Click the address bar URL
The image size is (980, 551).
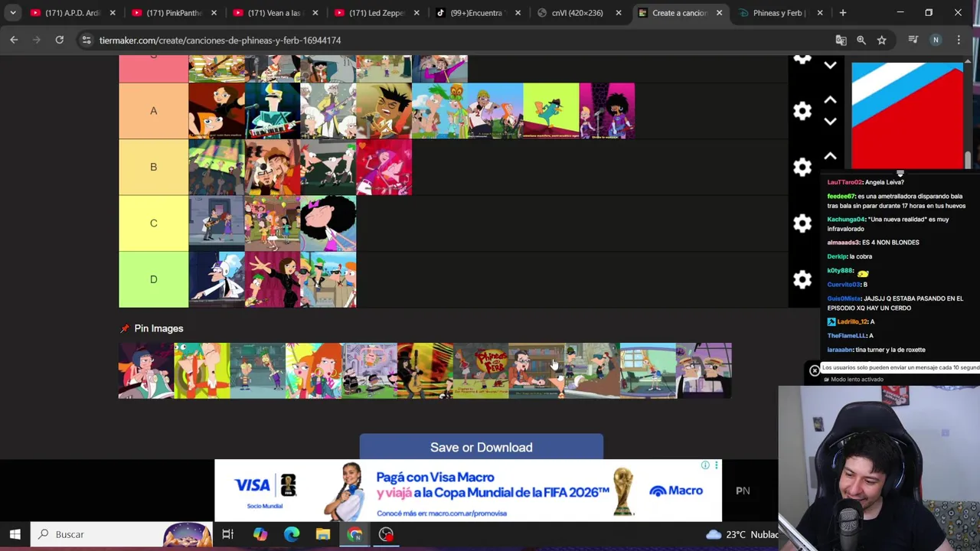pyautogui.click(x=220, y=40)
